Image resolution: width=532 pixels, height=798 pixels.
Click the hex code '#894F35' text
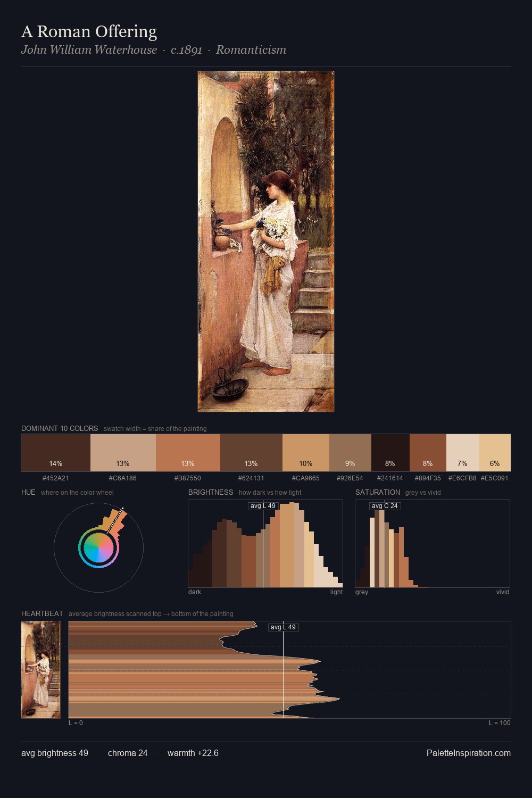pyautogui.click(x=428, y=478)
